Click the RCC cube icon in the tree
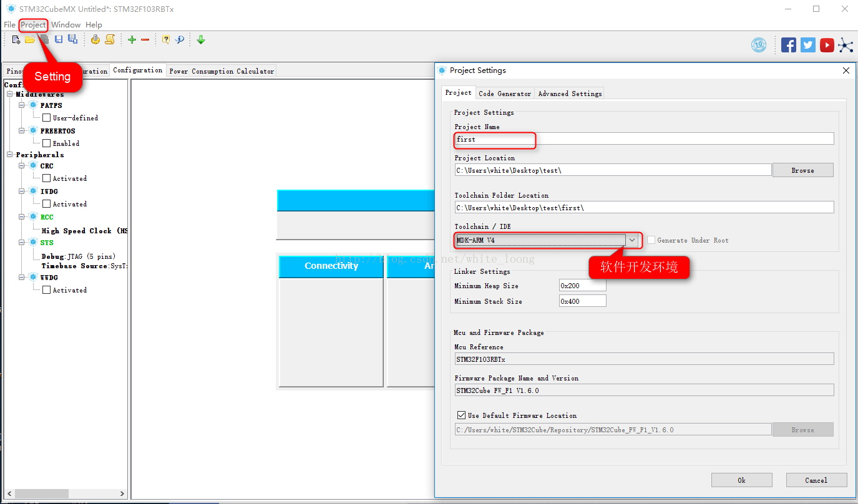This screenshot has height=504, width=858. [33, 216]
